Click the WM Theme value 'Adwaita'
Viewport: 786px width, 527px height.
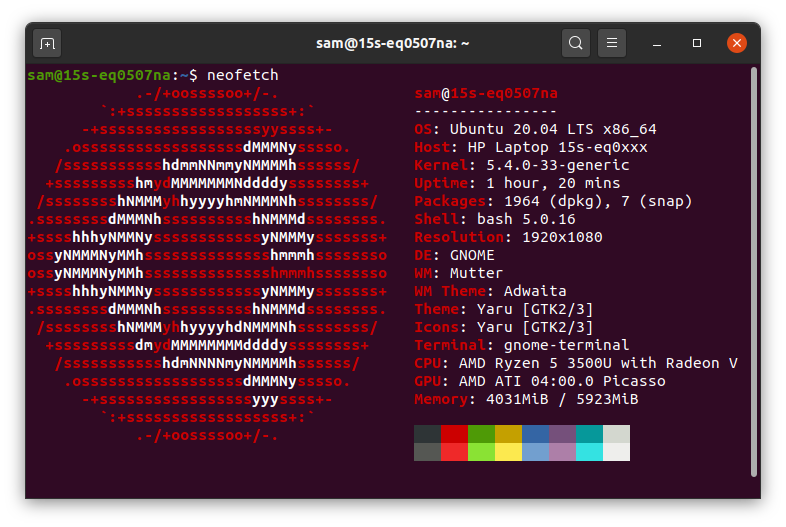click(535, 291)
